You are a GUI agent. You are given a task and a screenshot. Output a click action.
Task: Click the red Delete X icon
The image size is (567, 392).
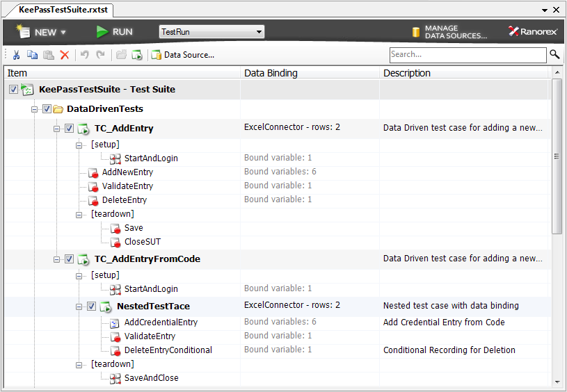coord(65,55)
